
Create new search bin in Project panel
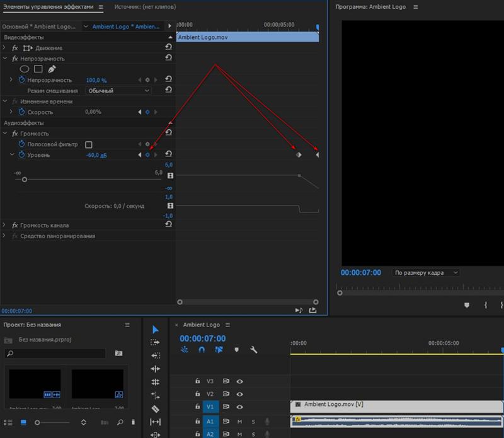coord(118,353)
